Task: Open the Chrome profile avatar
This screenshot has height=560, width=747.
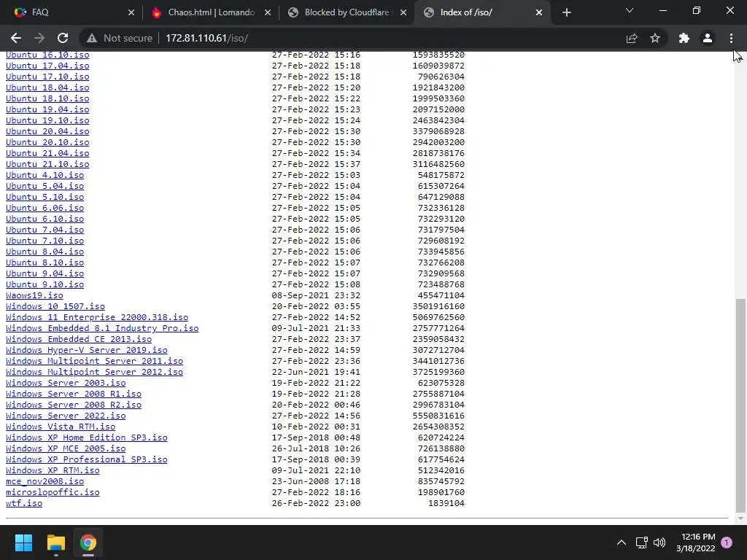Action: 708,38
